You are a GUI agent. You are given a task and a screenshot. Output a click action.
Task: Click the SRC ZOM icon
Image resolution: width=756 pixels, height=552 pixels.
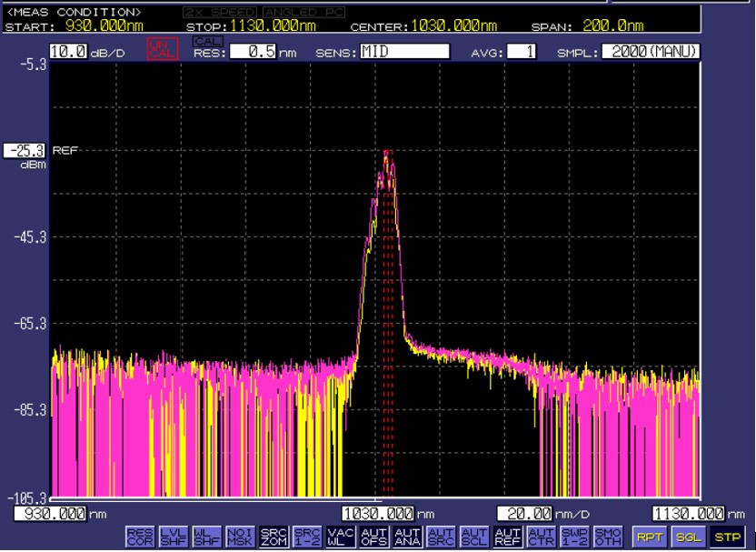(x=274, y=537)
